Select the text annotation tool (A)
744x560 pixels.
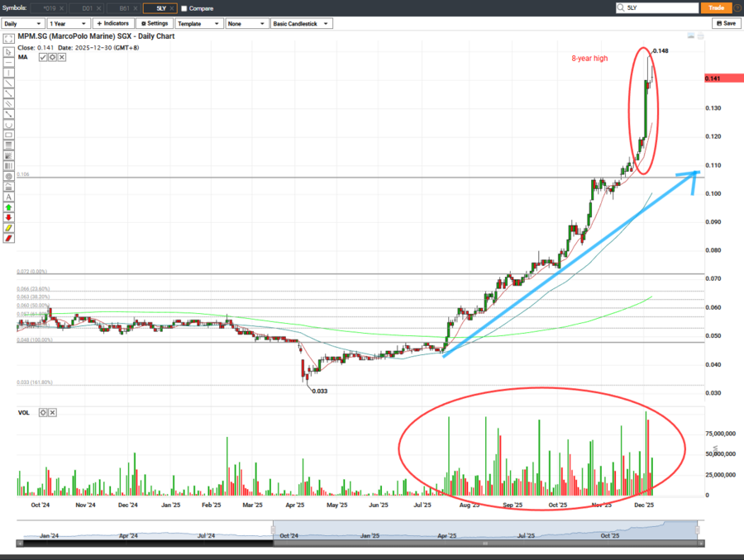click(x=8, y=197)
